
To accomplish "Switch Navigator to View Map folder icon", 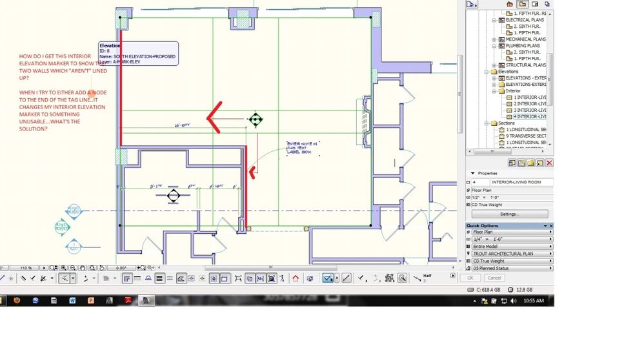I will (523, 4).
